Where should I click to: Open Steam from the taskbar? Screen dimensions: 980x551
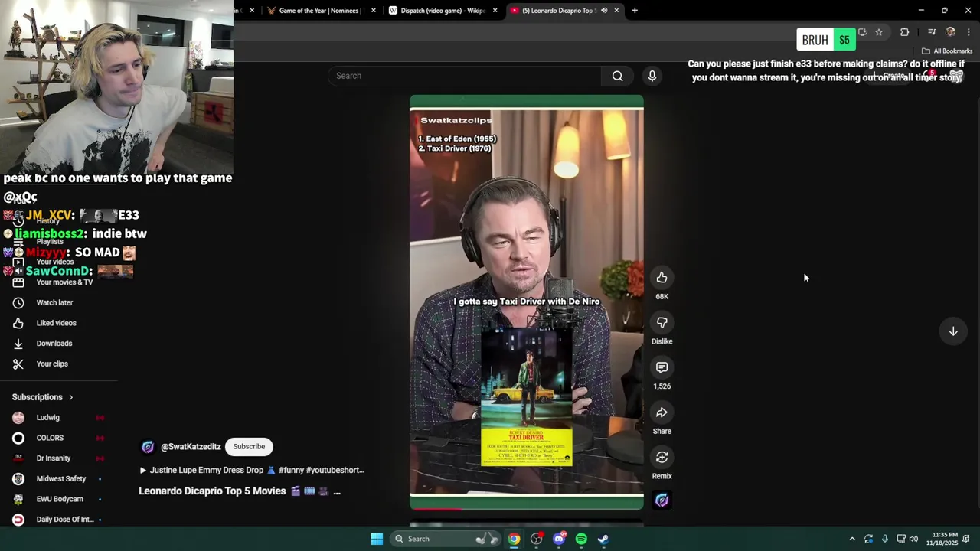click(x=603, y=539)
